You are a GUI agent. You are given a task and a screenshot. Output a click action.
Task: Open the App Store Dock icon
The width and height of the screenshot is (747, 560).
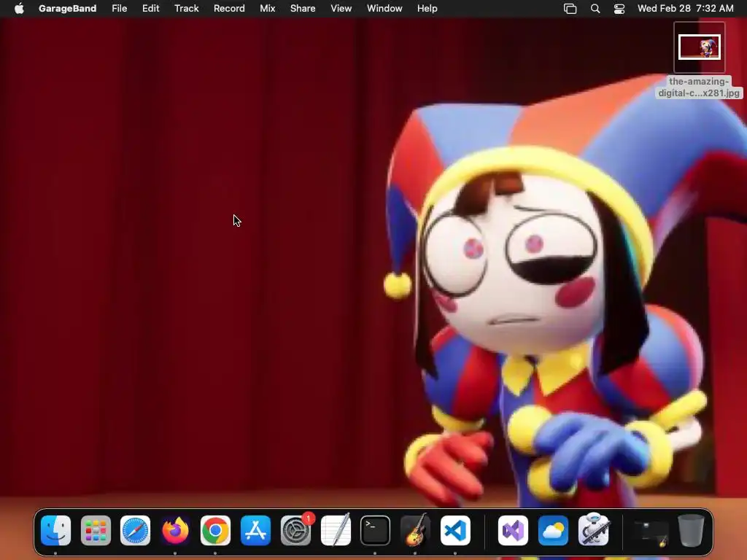point(255,531)
